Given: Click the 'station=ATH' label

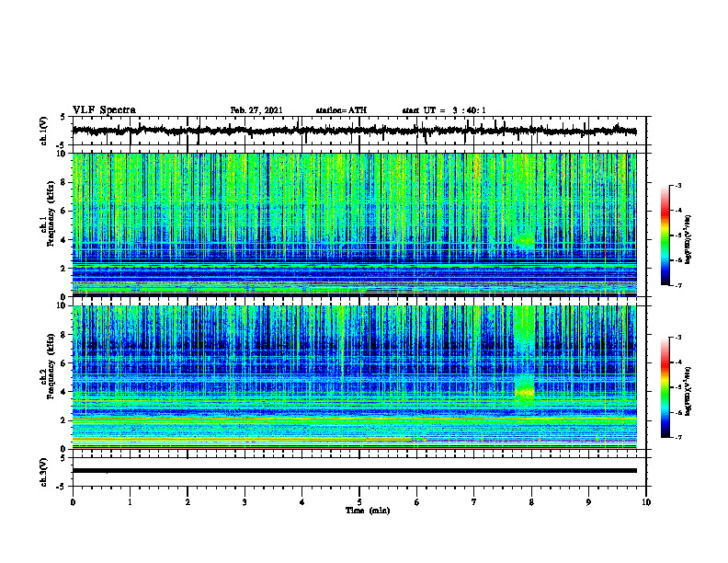Looking at the screenshot, I should tap(341, 110).
